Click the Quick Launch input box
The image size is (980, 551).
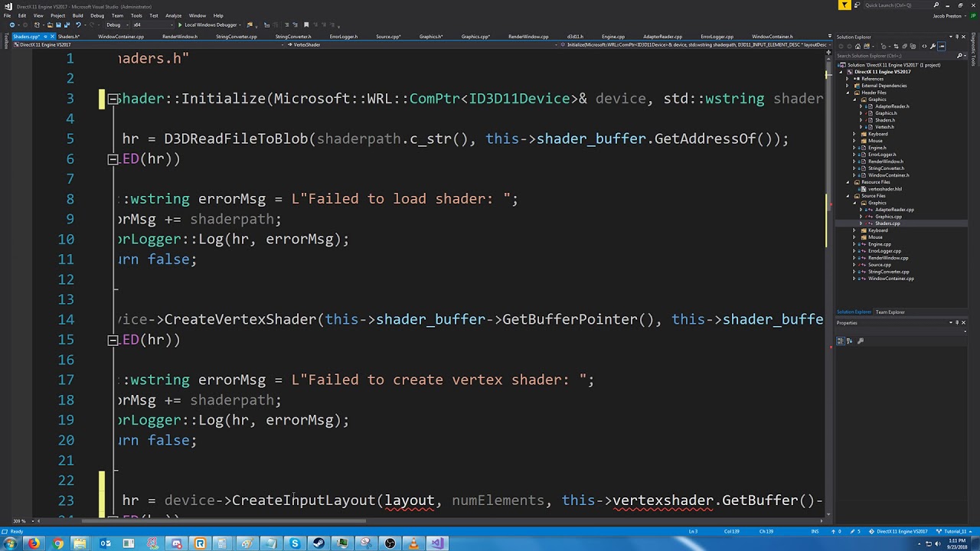tap(900, 5)
